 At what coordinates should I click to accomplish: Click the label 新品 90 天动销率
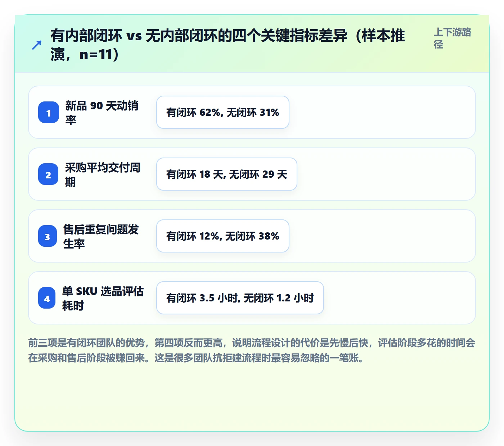click(x=102, y=112)
